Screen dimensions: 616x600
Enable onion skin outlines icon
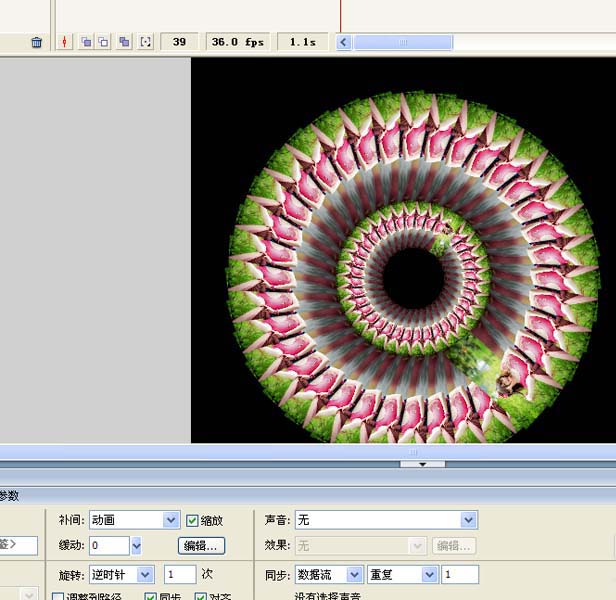coord(103,42)
